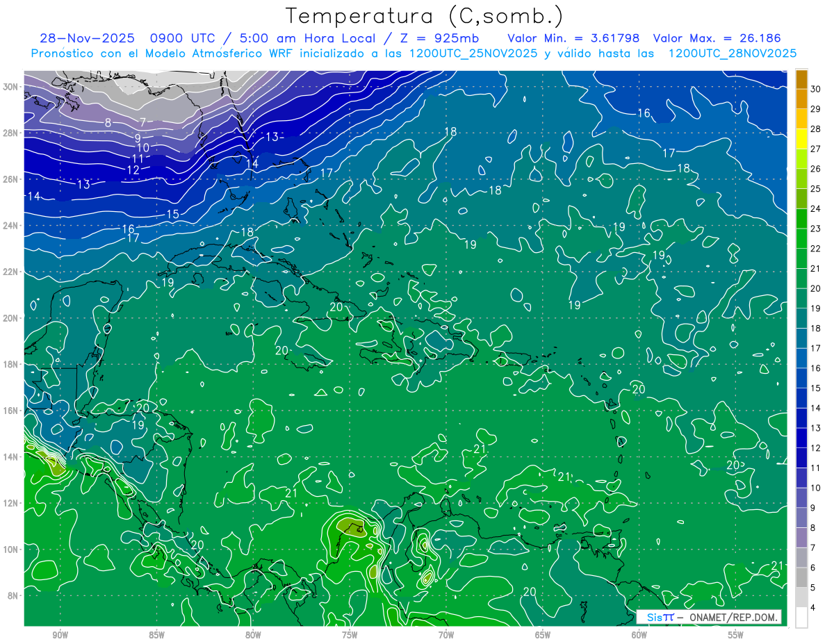The width and height of the screenshot is (834, 644).
Task: Click the contour label '15' on the map
Action: click(173, 214)
